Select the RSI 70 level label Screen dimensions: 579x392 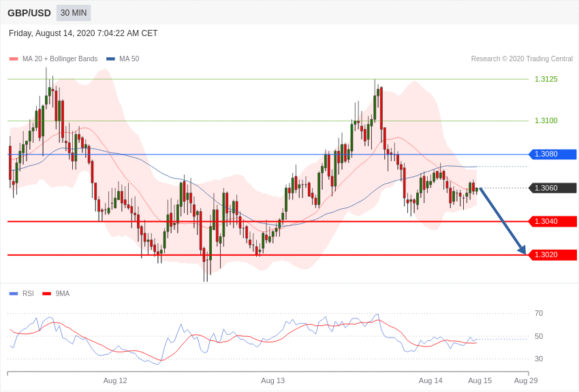click(539, 313)
